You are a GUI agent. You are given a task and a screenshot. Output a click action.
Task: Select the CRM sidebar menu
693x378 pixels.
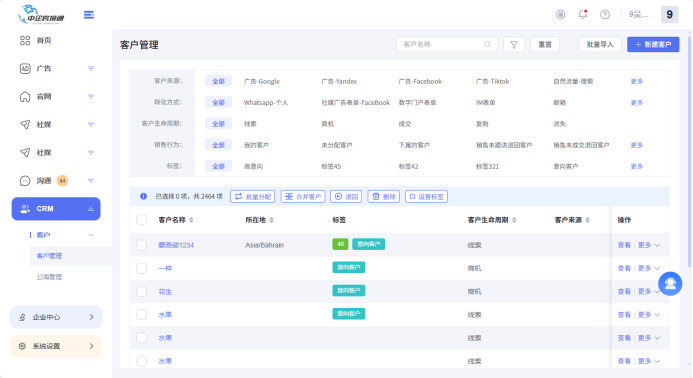click(56, 209)
